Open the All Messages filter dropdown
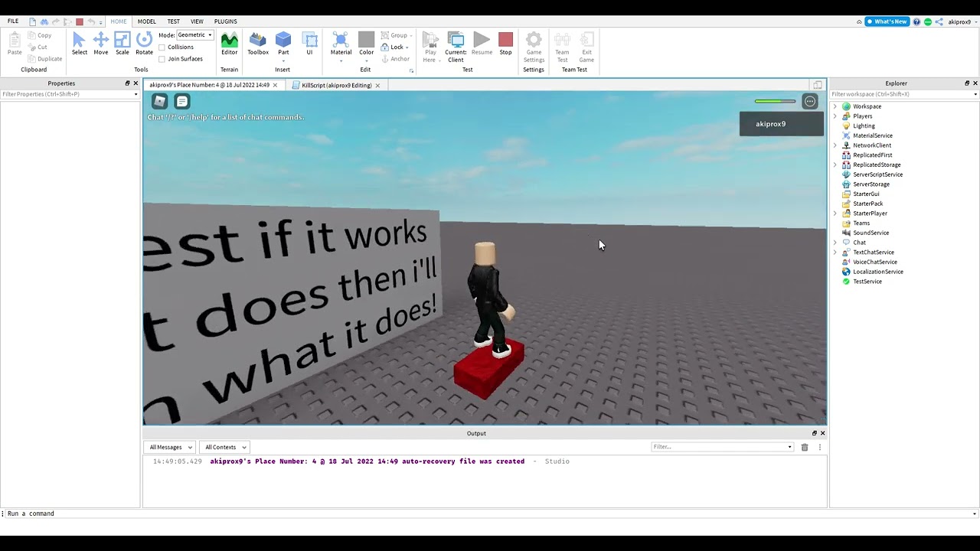The width and height of the screenshot is (980, 551). [171, 447]
